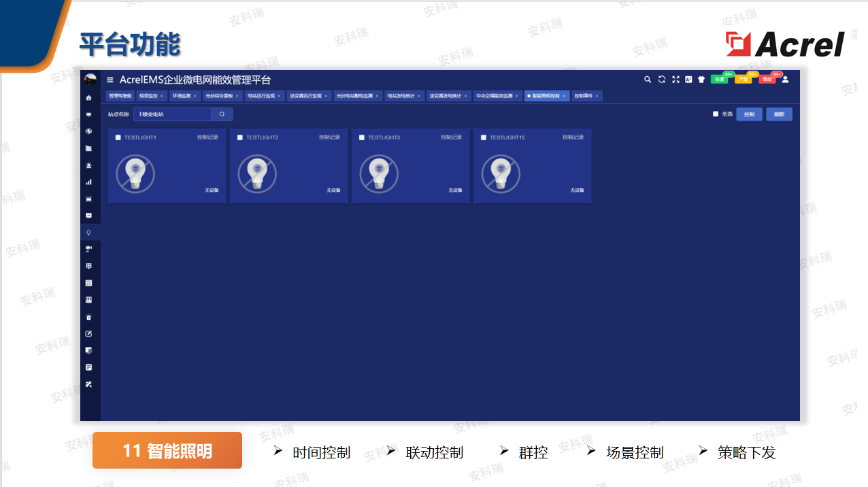868x487 pixels.
Task: Click the TESTLIGHT2 light bulb image
Action: pos(257,173)
